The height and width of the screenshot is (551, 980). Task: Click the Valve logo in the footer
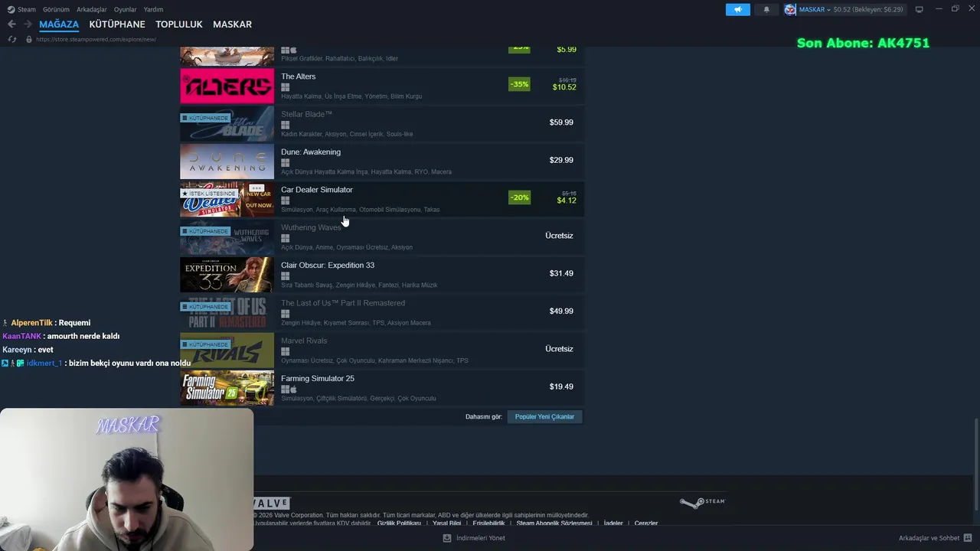(271, 503)
